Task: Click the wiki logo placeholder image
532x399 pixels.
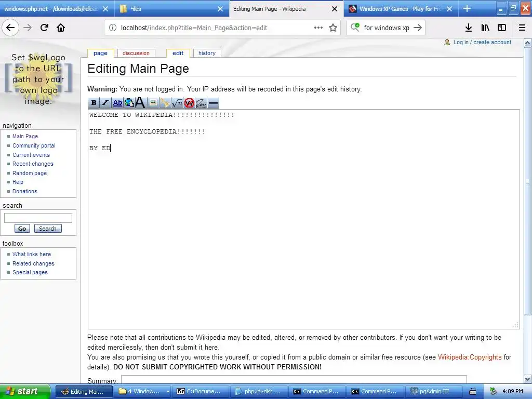Action: (x=38, y=79)
